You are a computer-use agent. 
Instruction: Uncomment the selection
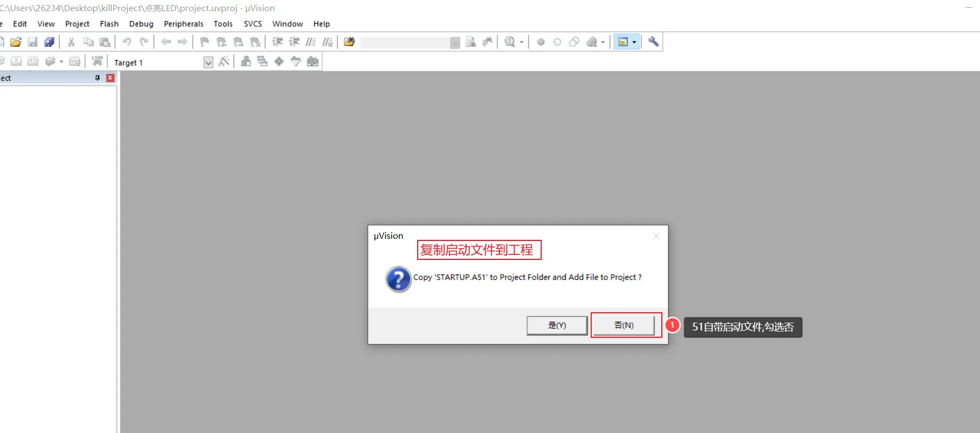point(328,42)
